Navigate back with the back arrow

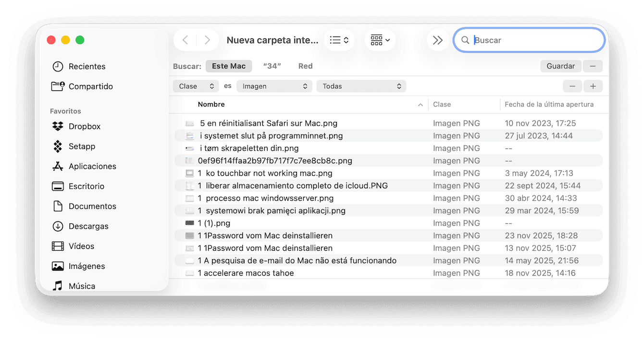[185, 40]
